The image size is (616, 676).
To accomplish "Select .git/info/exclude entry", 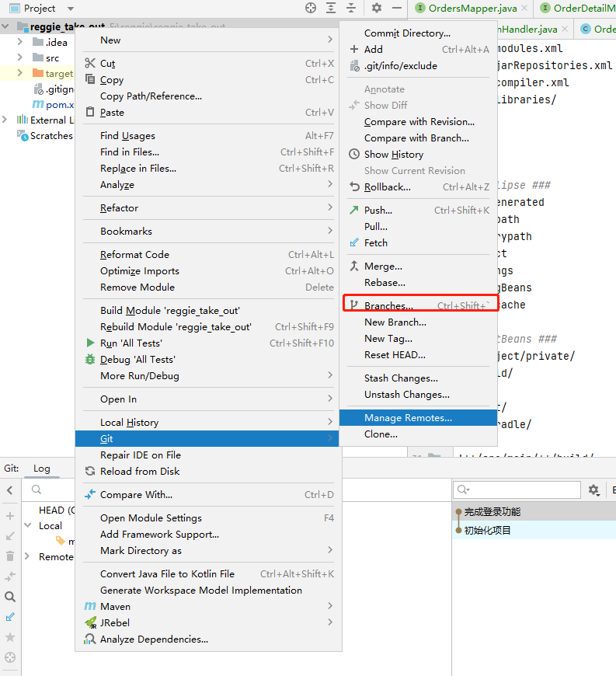I will [x=418, y=66].
